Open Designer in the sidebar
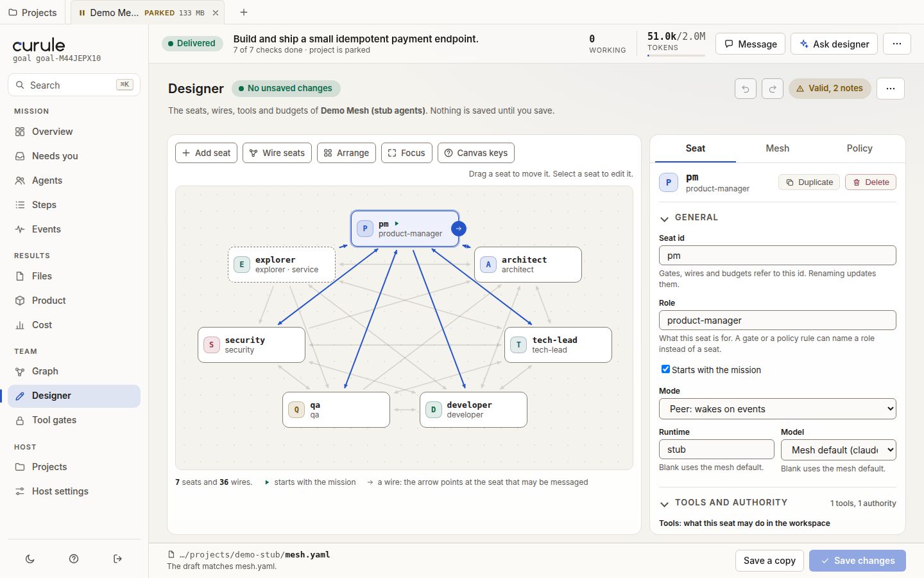 tap(74, 396)
